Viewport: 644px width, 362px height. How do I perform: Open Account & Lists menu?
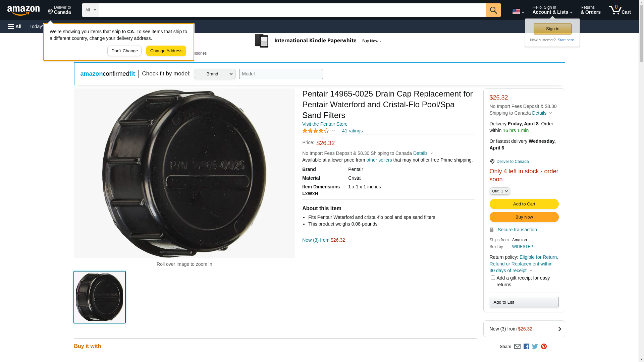(552, 10)
